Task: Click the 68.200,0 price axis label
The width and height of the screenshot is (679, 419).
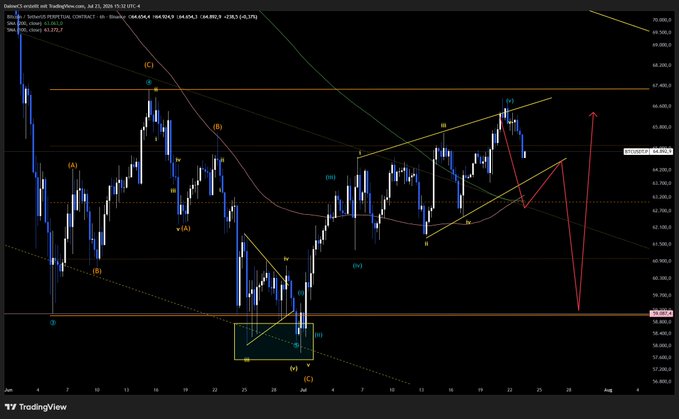Action: pyautogui.click(x=662, y=65)
